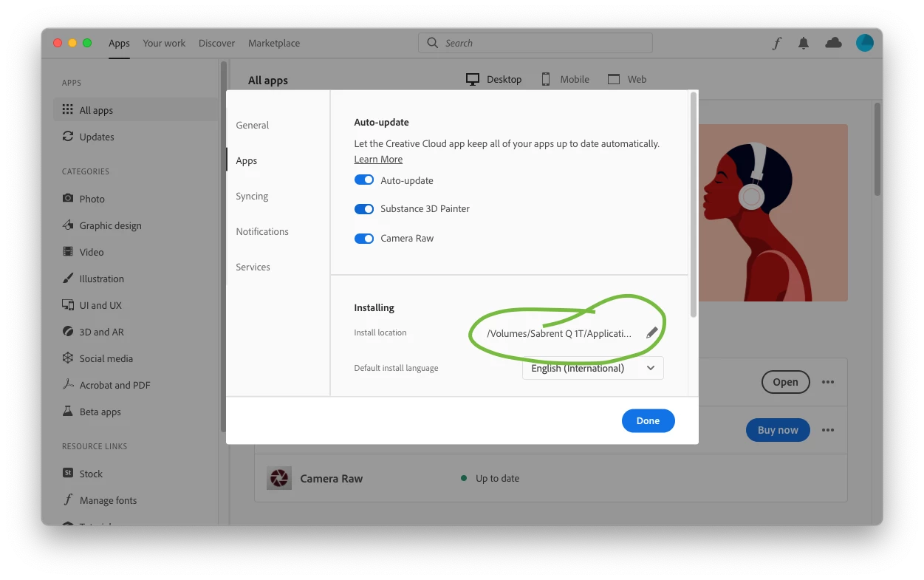This screenshot has height=580, width=924.
Task: Select the Apps preferences section
Action: click(247, 160)
